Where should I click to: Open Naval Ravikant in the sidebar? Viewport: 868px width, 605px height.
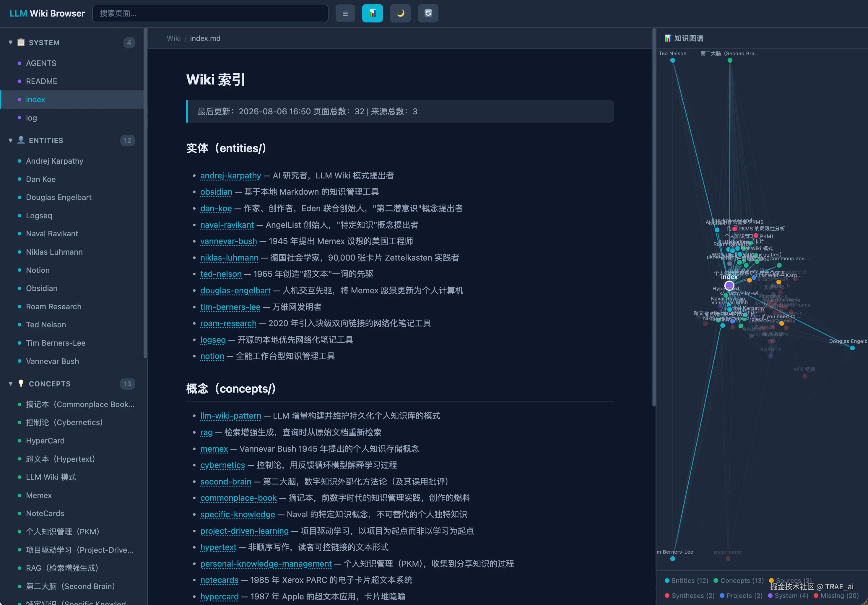point(72,234)
